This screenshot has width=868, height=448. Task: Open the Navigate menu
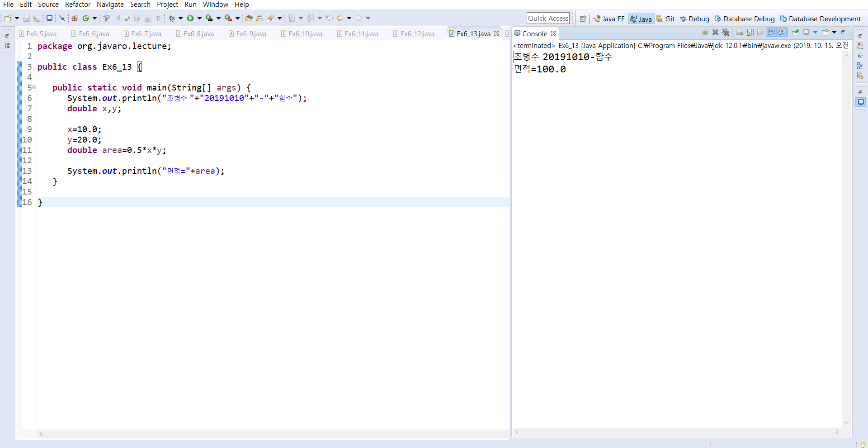(x=110, y=5)
